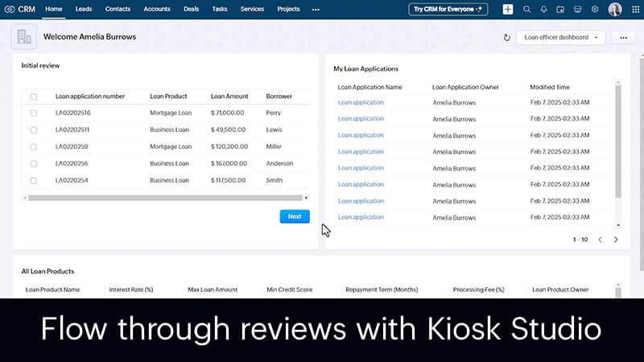
Task: Click the $ 167,000.00 loan amount cell
Action: 229,163
